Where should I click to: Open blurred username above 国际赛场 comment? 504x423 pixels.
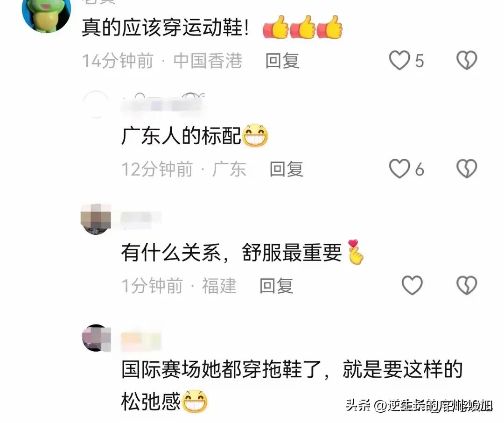click(140, 342)
